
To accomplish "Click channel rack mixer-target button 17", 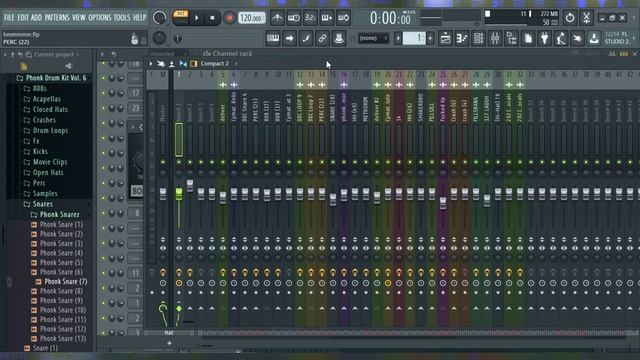I will click(x=136, y=93).
